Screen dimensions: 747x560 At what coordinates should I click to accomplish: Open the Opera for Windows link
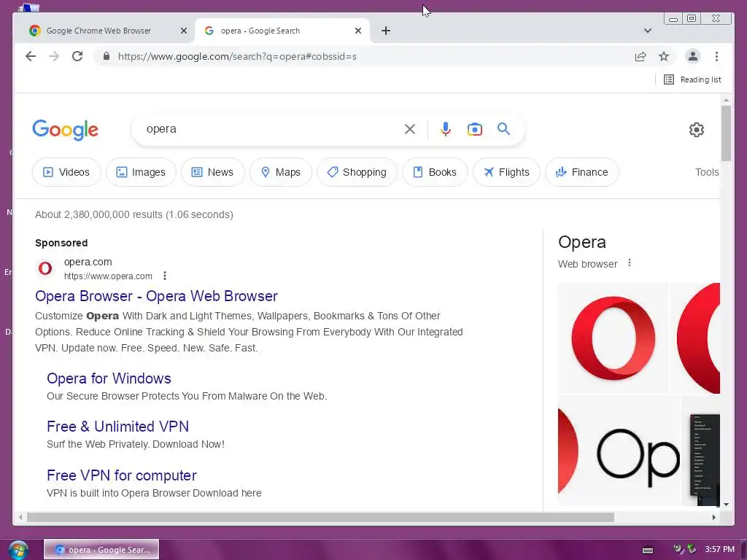(x=109, y=378)
